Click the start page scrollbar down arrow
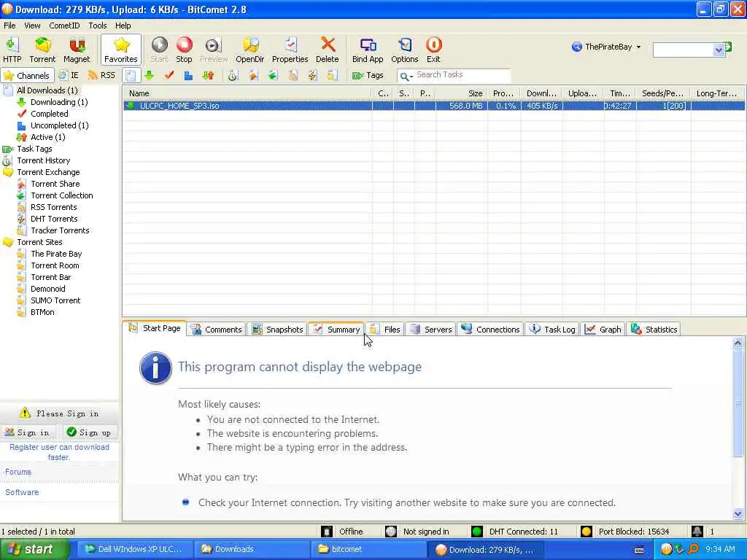 (738, 514)
